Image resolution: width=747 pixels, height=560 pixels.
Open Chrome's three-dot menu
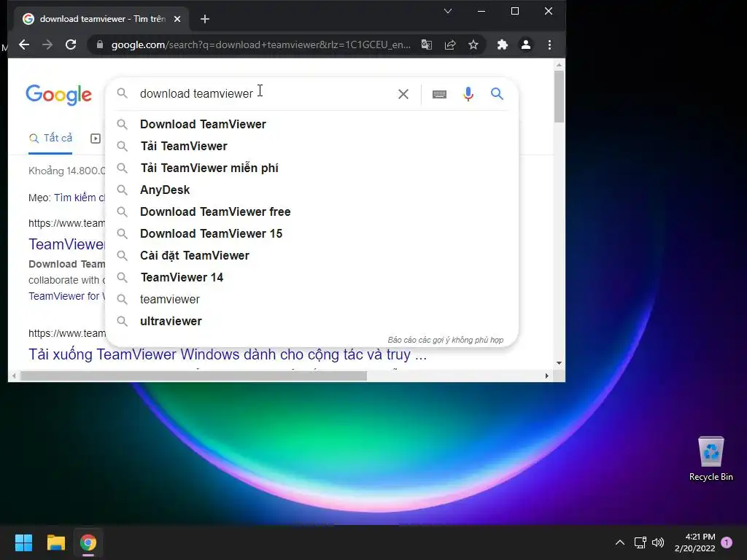[549, 44]
